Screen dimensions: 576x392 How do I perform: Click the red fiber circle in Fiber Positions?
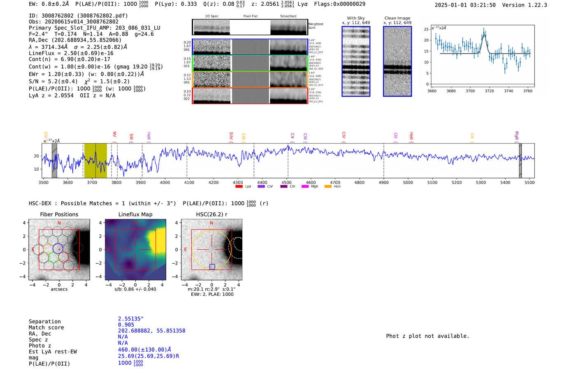coord(63,257)
